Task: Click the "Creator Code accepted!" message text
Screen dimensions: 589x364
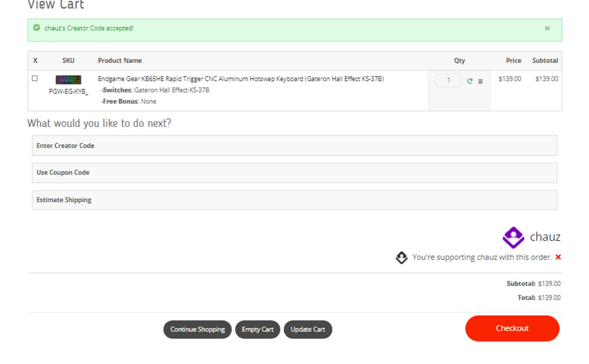Action: point(89,28)
